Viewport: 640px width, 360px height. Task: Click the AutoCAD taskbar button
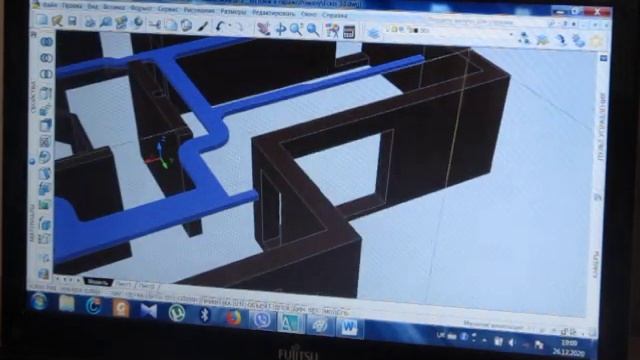pos(290,322)
